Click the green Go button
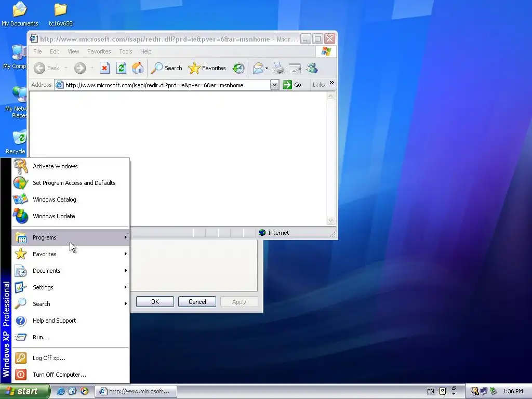 point(292,85)
